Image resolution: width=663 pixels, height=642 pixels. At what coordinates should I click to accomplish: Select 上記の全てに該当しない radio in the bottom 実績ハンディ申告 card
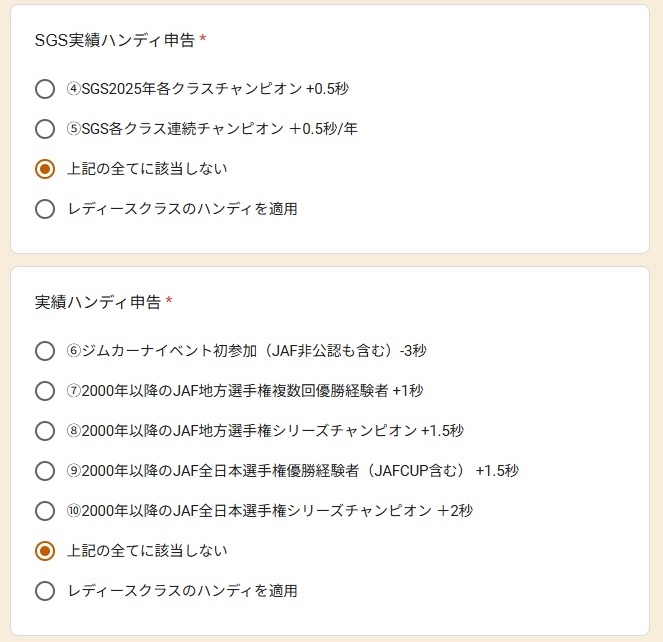pyautogui.click(x=44, y=551)
